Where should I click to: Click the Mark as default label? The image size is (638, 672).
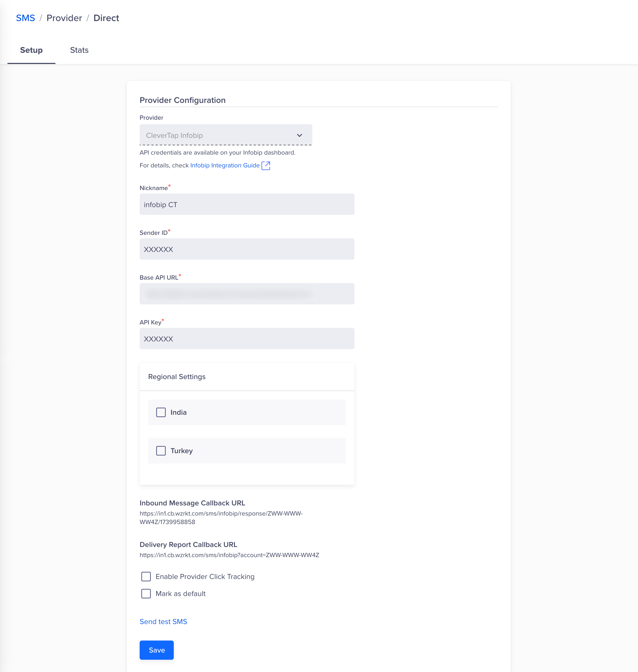point(181,594)
